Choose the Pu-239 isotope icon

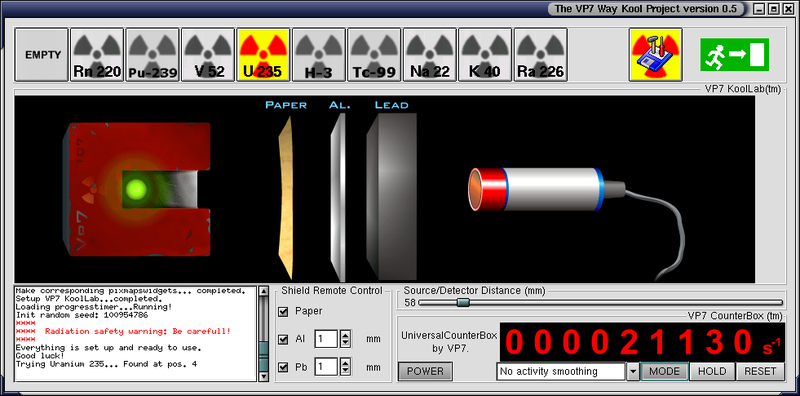pyautogui.click(x=153, y=55)
